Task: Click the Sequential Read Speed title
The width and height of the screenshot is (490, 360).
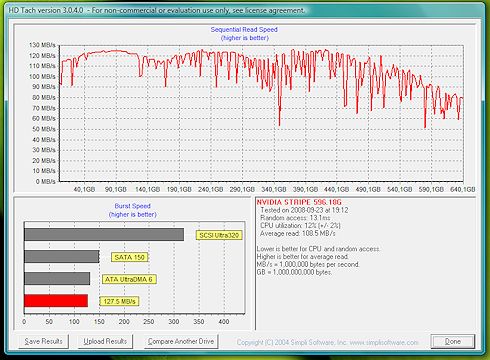Action: [x=244, y=30]
